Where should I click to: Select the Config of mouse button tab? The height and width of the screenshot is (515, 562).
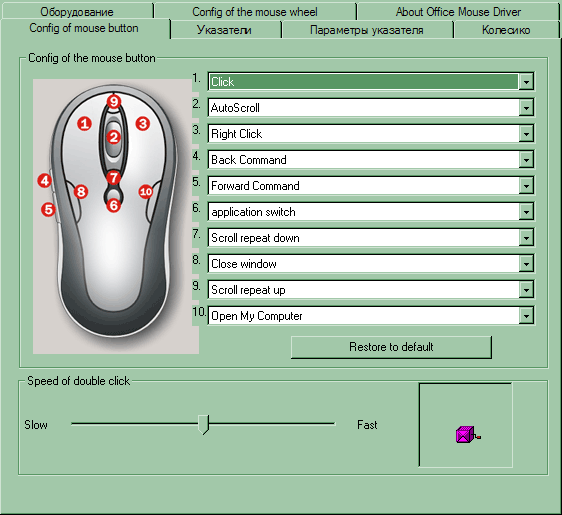(84, 28)
